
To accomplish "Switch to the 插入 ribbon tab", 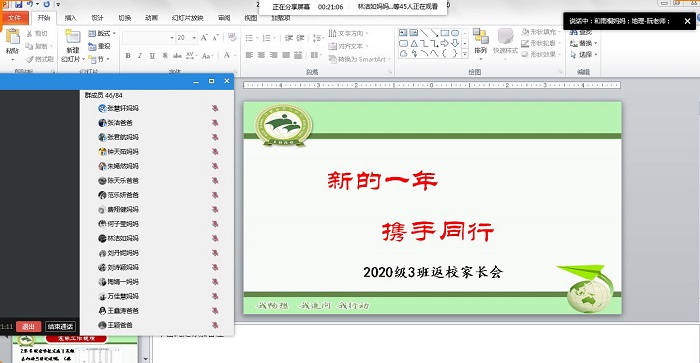I will pyautogui.click(x=71, y=18).
